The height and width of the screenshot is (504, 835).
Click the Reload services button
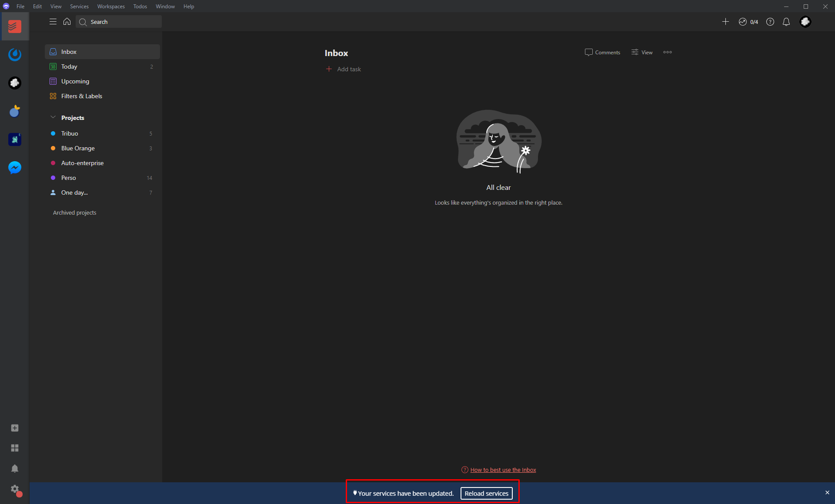coord(486,493)
